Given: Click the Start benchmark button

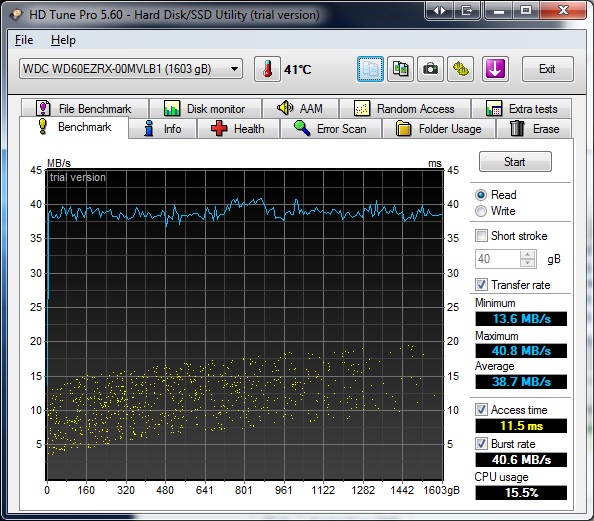Looking at the screenshot, I should 515,162.
